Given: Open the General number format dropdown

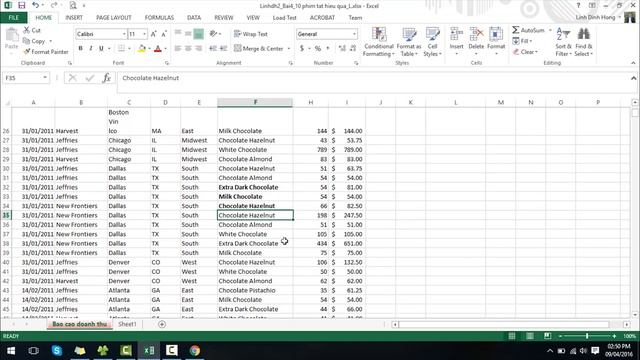Looking at the screenshot, I should [x=354, y=34].
